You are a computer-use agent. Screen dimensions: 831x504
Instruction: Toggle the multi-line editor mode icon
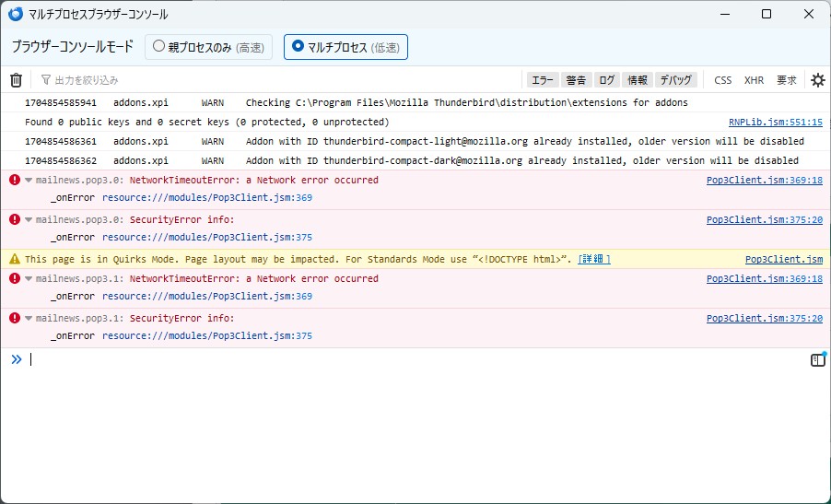[817, 360]
